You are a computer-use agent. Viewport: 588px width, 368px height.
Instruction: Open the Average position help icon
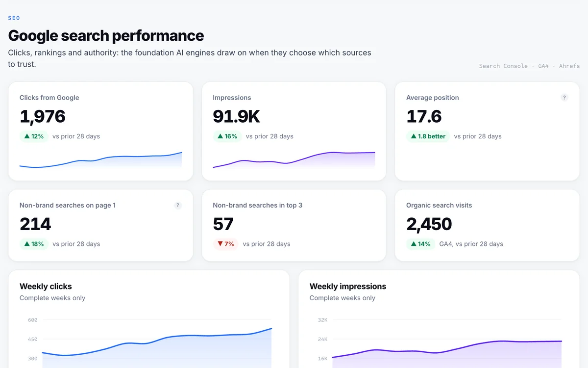[564, 98]
